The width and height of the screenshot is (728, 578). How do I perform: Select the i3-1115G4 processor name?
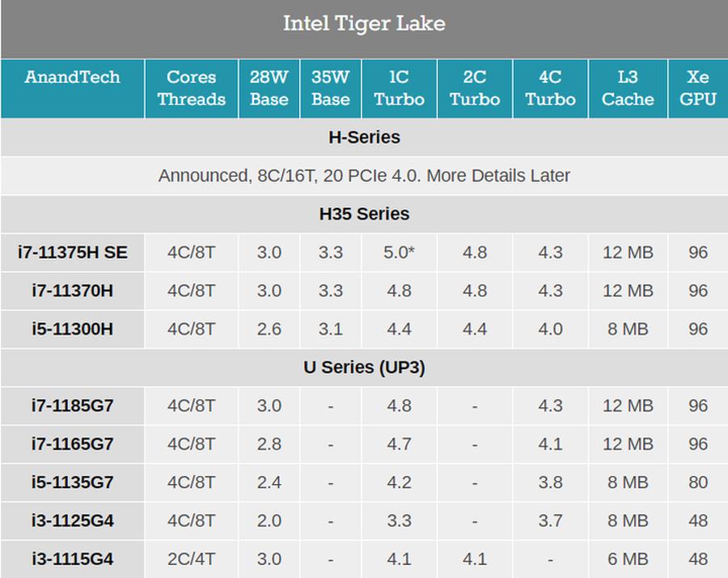[x=73, y=559]
